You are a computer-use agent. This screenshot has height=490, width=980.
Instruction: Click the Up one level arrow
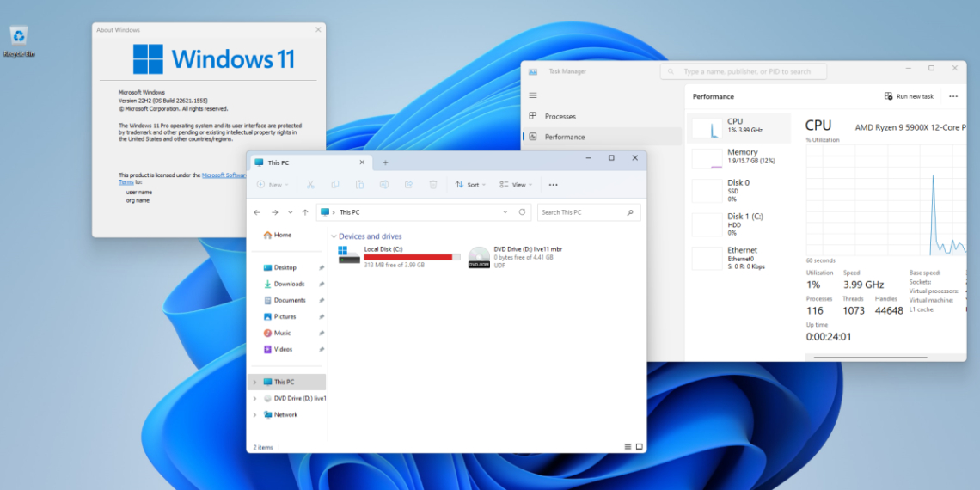(304, 211)
